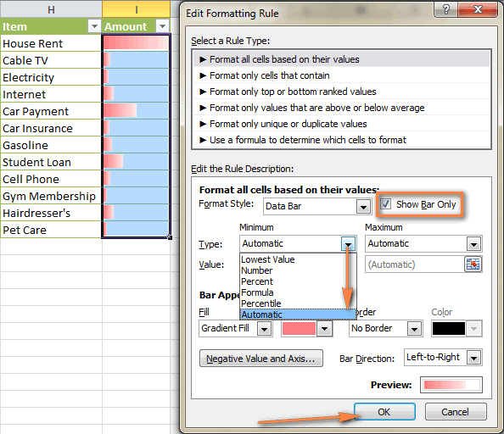The height and width of the screenshot is (434, 504).
Task: Open the Item column filter arrow
Action: click(x=94, y=26)
